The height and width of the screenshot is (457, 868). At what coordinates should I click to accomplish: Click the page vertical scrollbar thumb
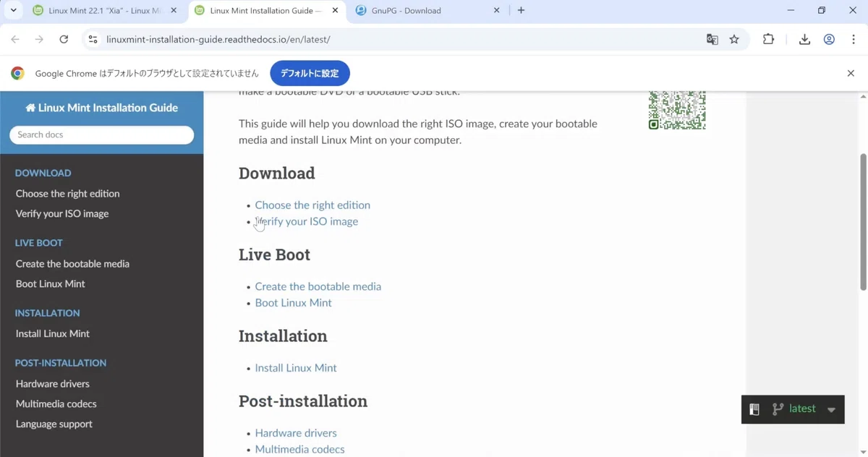tap(863, 222)
